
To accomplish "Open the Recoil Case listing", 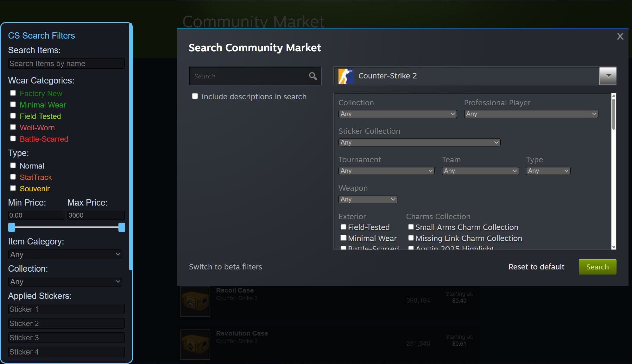I will 235,290.
